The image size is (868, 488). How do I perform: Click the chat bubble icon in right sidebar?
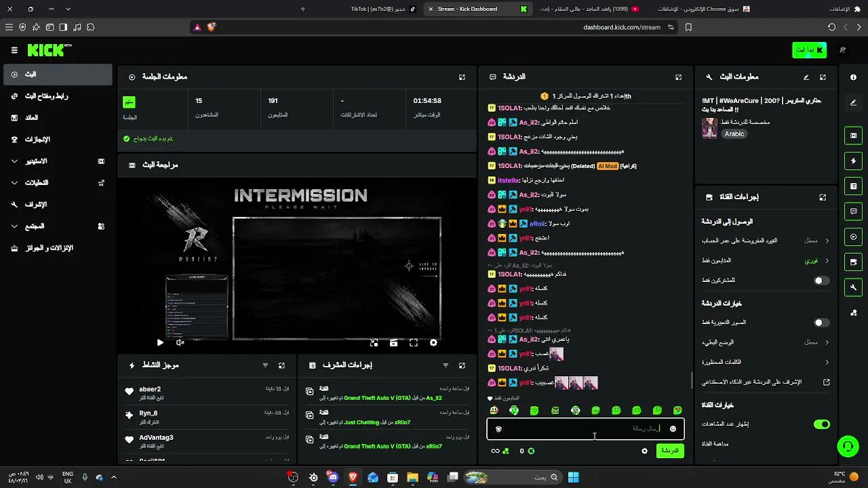pyautogui.click(x=854, y=211)
